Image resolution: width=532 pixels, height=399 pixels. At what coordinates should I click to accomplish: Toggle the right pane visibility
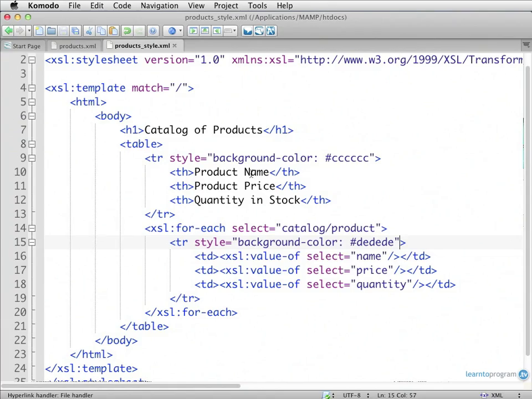pyautogui.click(x=217, y=31)
